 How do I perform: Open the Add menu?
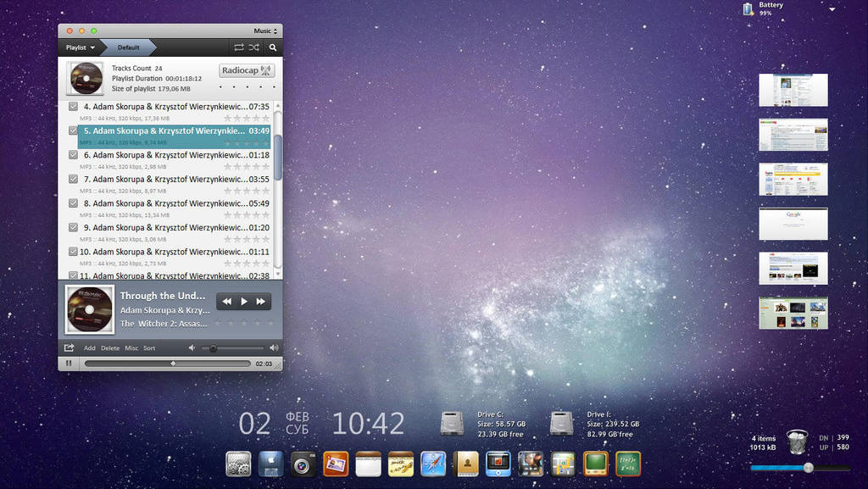point(90,348)
